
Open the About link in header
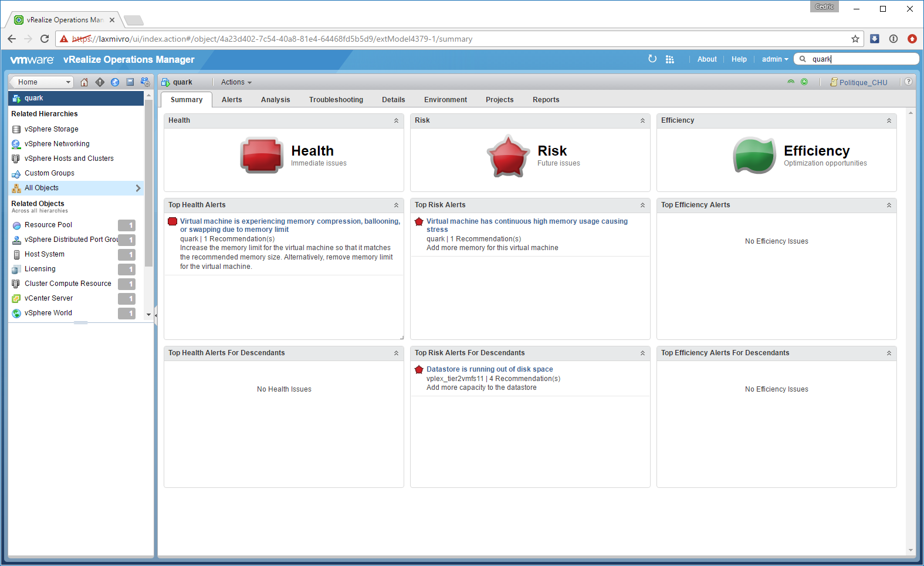coord(707,59)
